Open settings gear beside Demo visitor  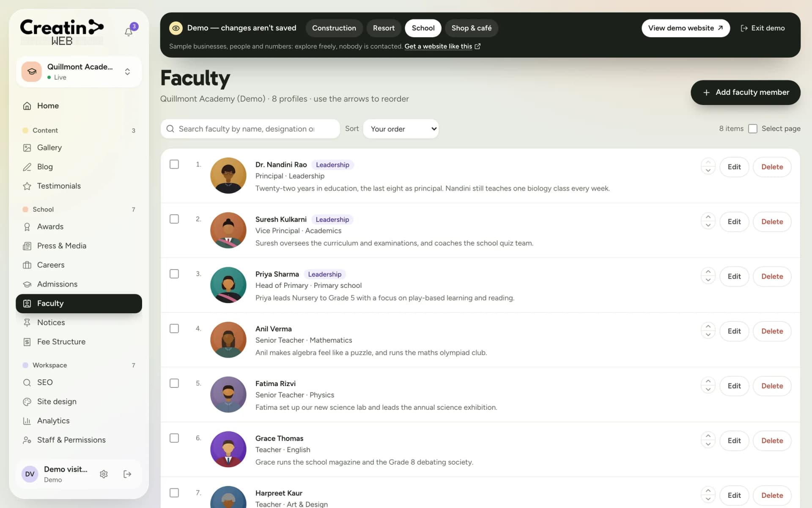click(x=104, y=474)
